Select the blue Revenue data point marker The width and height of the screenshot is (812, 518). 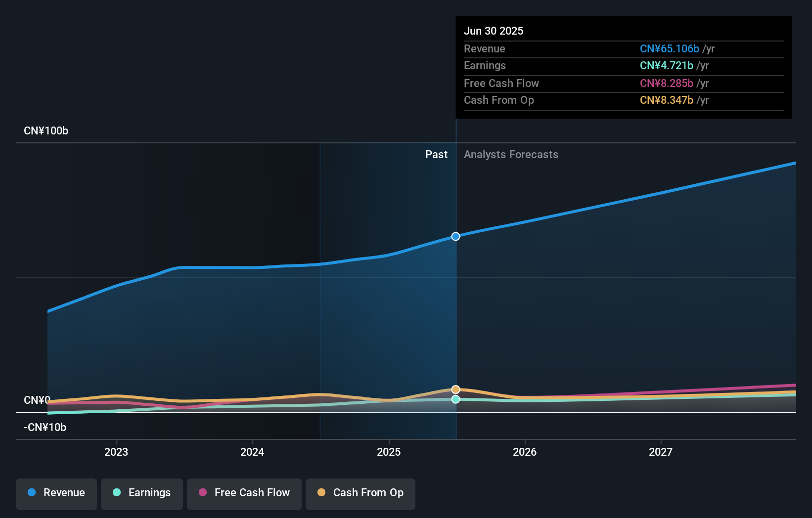[455, 236]
